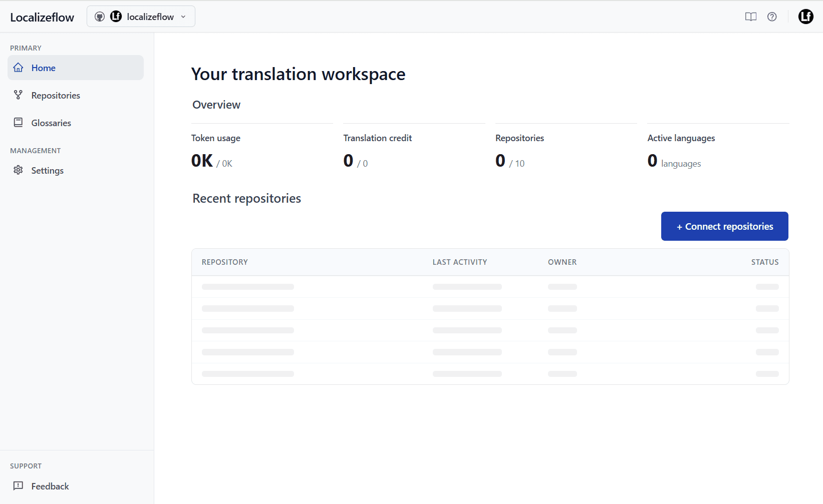Click the Localizeflow avatar in the top-right corner
This screenshot has width=823, height=504.
pyautogui.click(x=806, y=16)
